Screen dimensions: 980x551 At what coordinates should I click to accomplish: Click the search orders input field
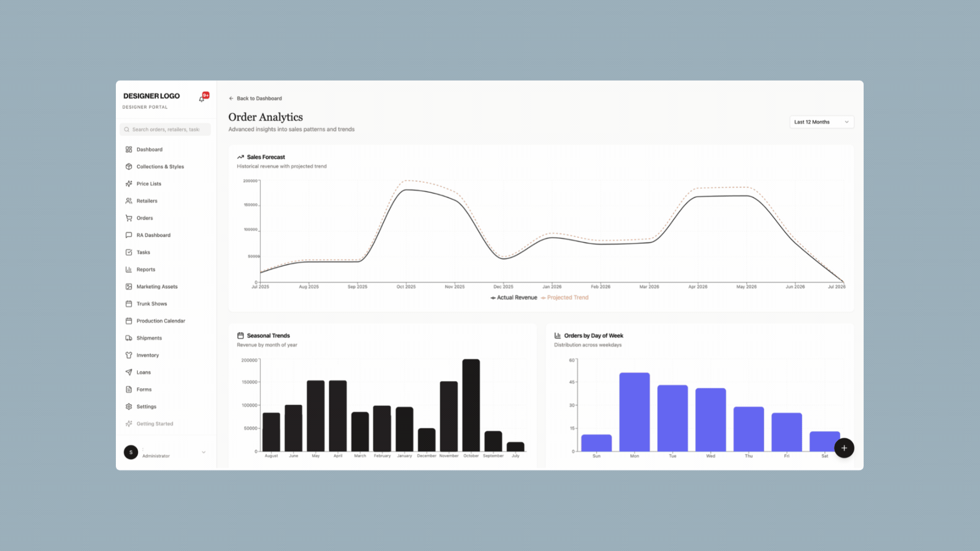click(x=165, y=130)
